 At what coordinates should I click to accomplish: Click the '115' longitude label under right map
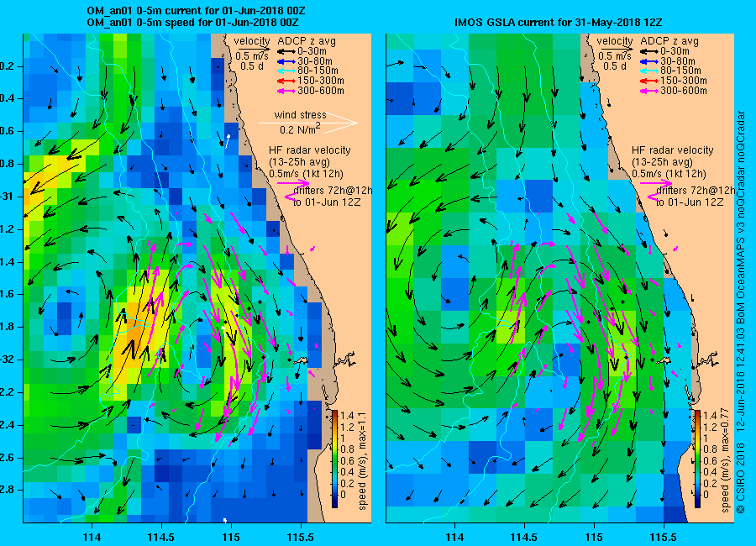tap(594, 537)
